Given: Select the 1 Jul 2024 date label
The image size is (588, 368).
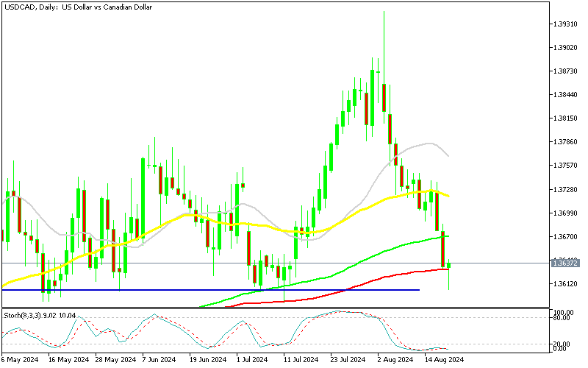Looking at the screenshot, I should [250, 360].
